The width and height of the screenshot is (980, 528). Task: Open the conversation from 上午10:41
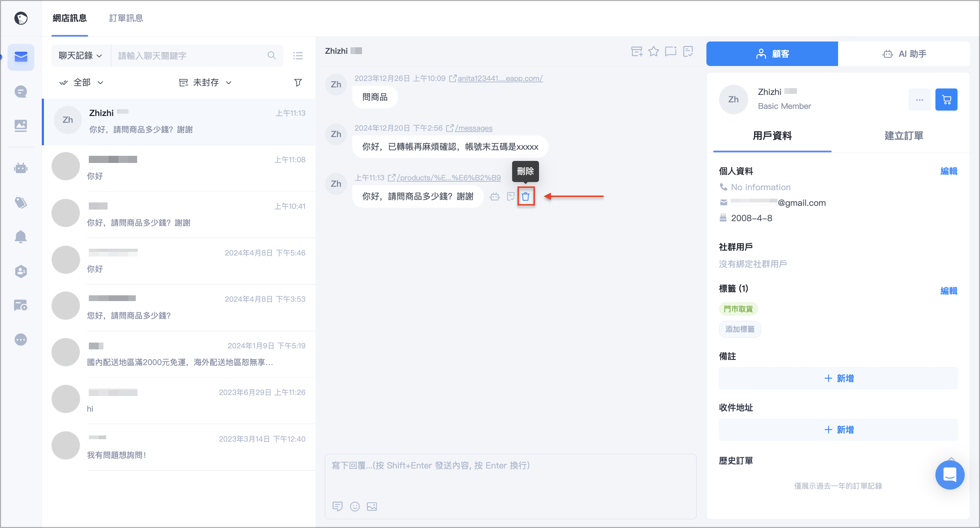179,214
